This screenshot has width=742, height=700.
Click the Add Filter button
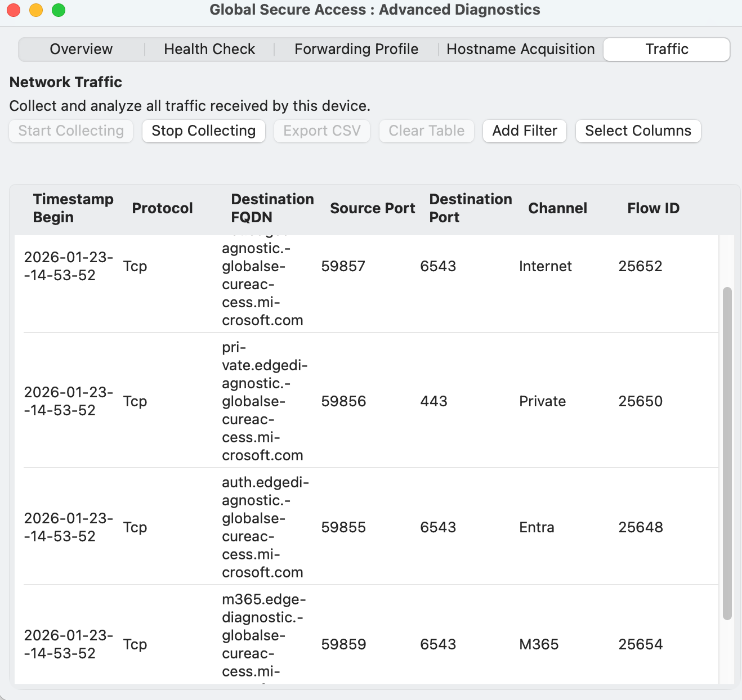pyautogui.click(x=524, y=131)
